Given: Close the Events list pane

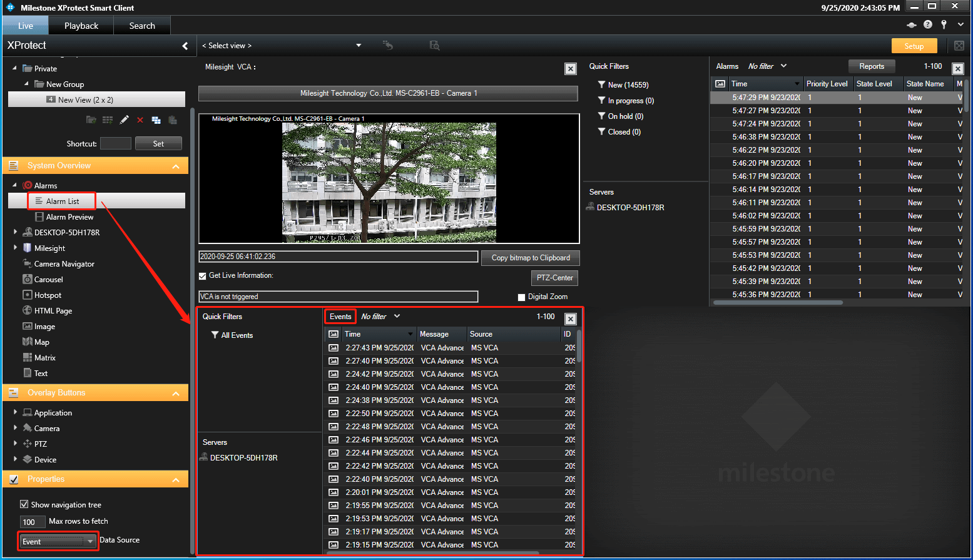Looking at the screenshot, I should (570, 318).
